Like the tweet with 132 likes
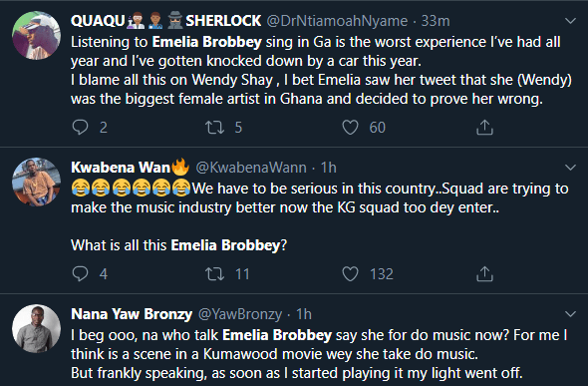 point(350,274)
